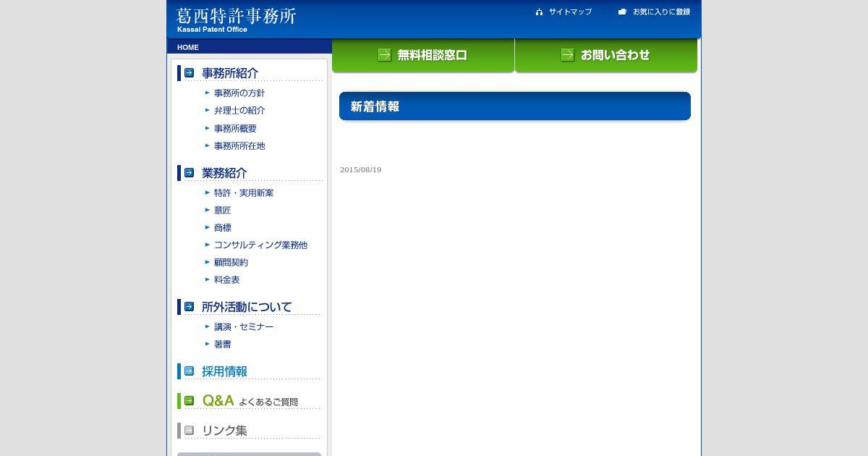
Task: Click triangle bullet beside コンサルティング業務他
Action: click(208, 245)
